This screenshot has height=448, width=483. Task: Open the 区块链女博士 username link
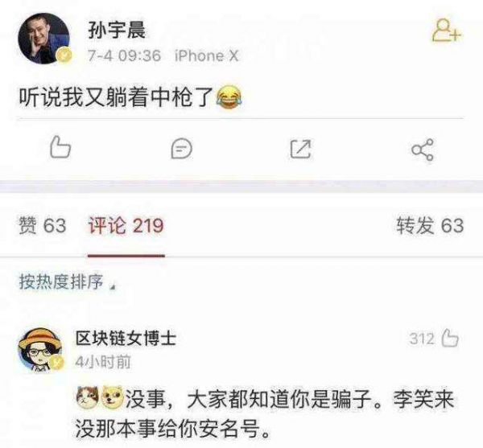point(126,339)
